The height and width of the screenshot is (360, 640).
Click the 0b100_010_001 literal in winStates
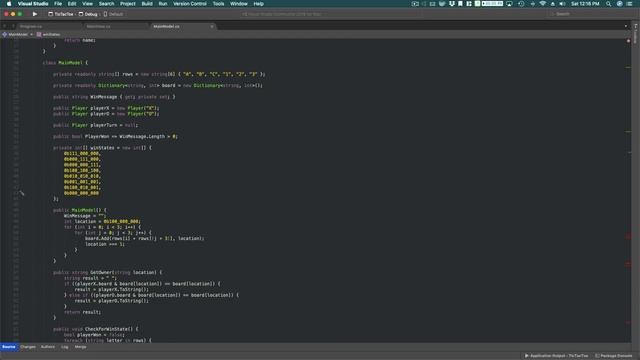82,187
